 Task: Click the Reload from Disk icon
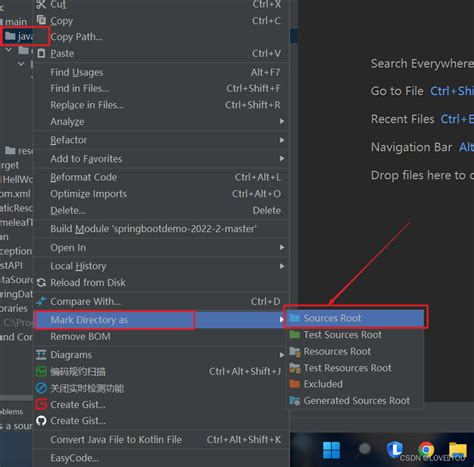coord(41,283)
